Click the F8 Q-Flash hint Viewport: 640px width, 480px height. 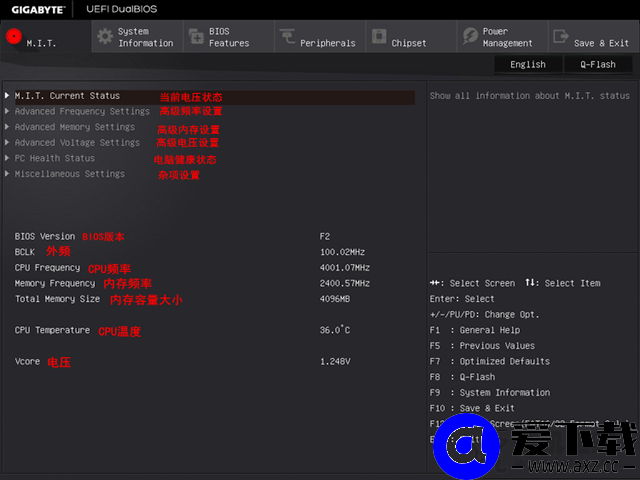tap(462, 377)
